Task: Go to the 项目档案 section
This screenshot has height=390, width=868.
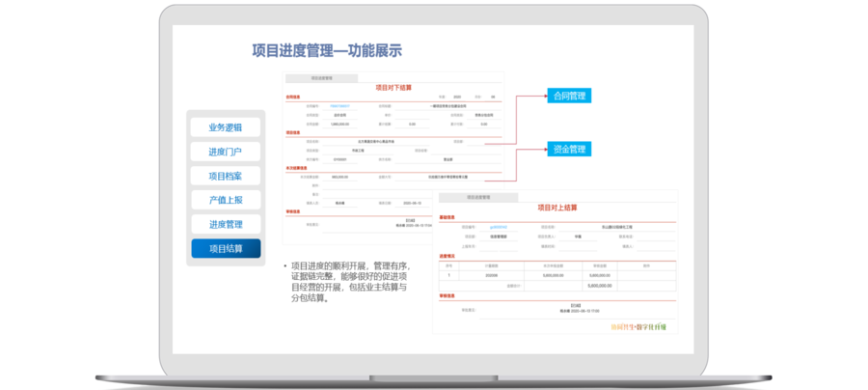Action: (x=225, y=176)
